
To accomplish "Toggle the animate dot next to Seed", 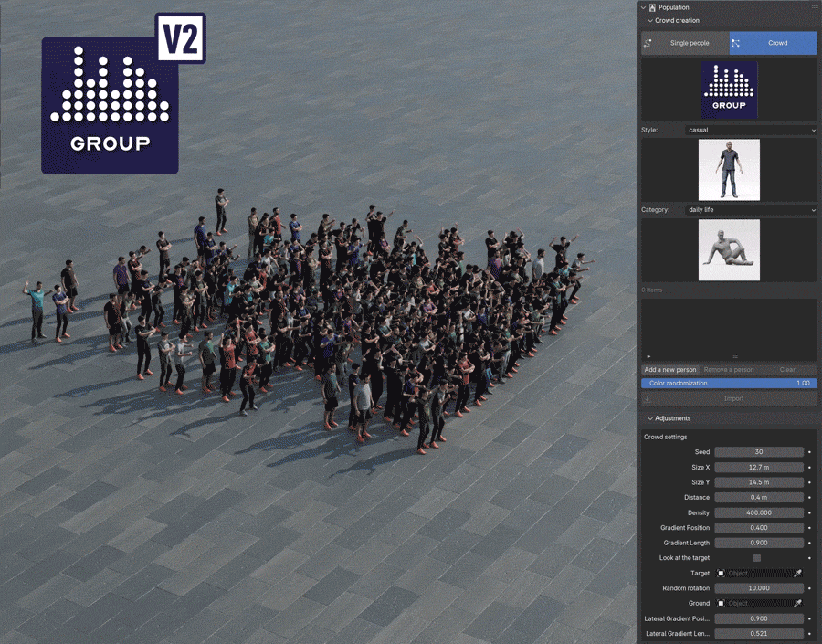I will (810, 451).
